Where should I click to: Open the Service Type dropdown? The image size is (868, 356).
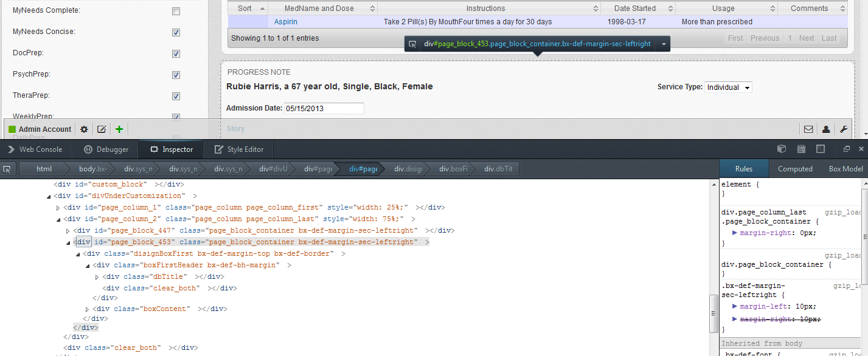tap(728, 87)
